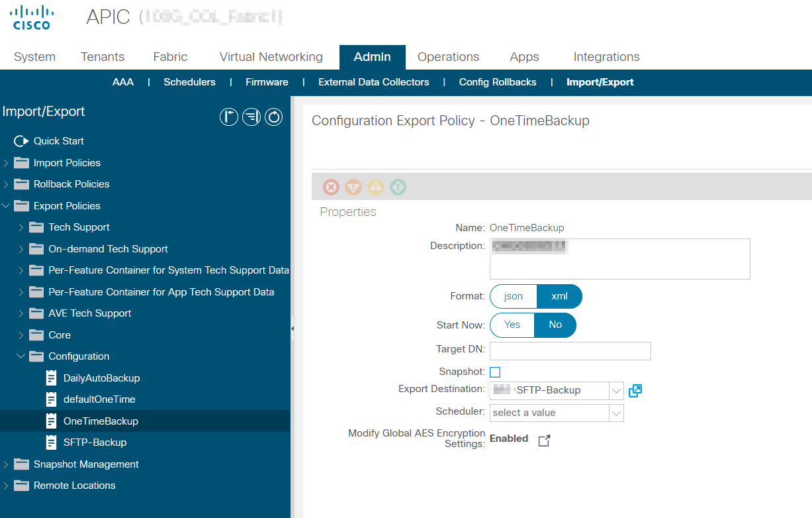The width and height of the screenshot is (812, 518).
Task: Set the Format to json
Action: coord(513,297)
